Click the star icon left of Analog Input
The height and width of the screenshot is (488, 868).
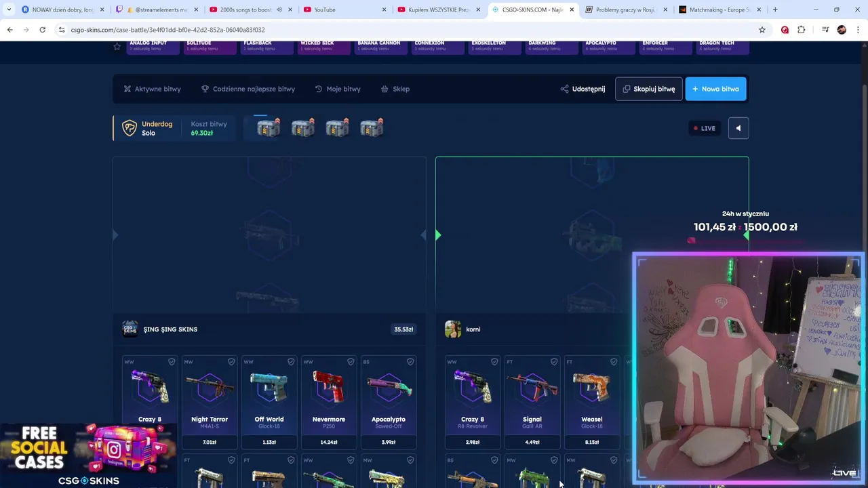(x=117, y=46)
